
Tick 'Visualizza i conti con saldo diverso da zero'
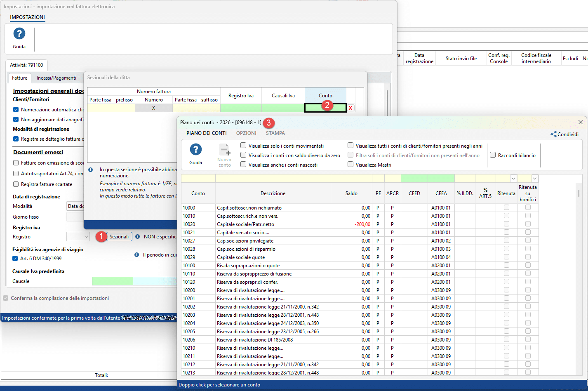point(244,155)
